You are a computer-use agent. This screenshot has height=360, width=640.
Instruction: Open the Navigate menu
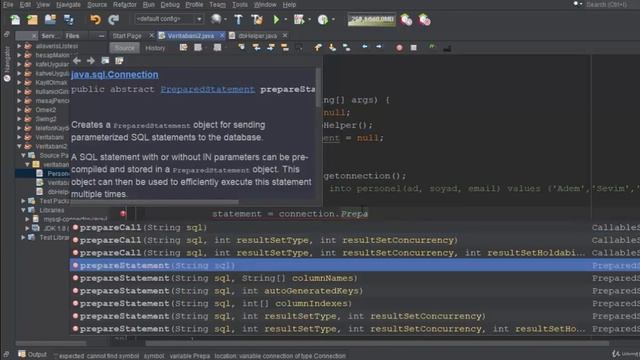pyautogui.click(x=68, y=4)
